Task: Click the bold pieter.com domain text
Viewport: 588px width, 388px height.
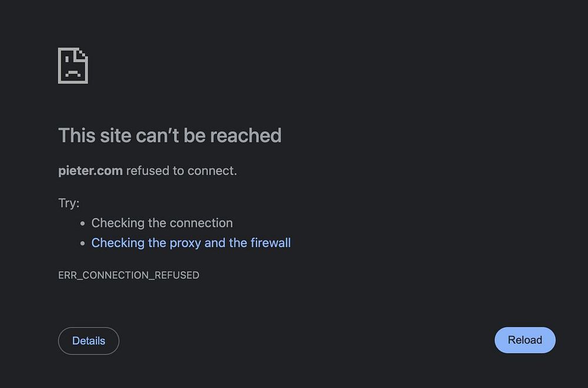Action: tap(91, 171)
